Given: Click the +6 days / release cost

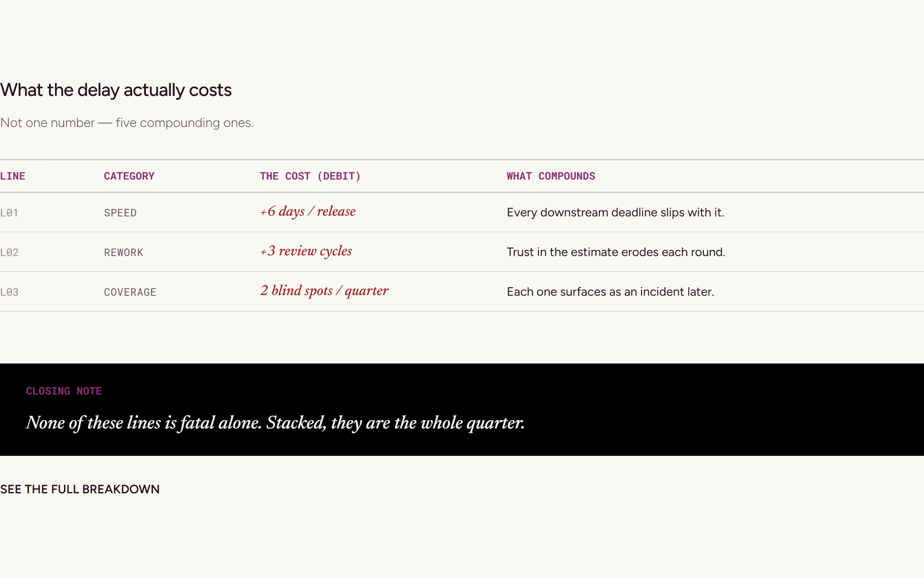Looking at the screenshot, I should click(308, 211).
